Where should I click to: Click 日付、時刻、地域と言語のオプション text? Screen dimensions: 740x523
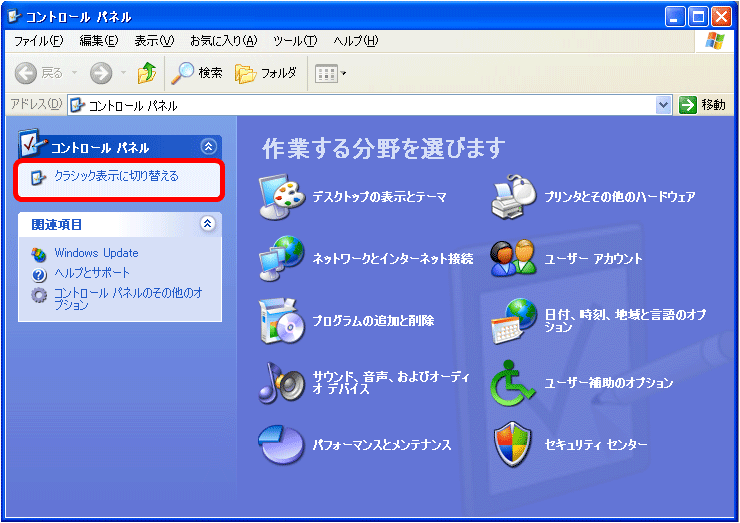(625, 321)
